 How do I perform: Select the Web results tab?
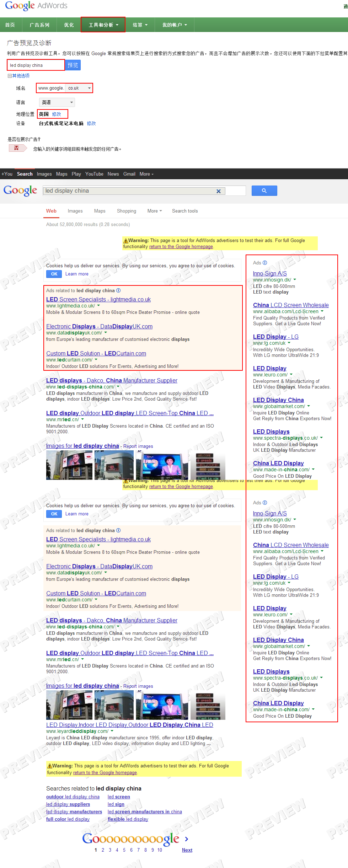click(51, 211)
